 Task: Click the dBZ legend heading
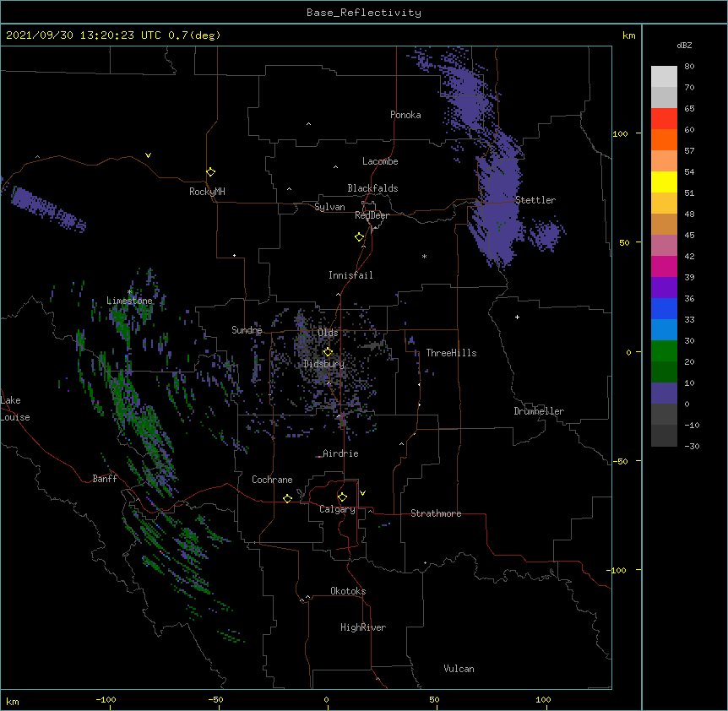[x=684, y=45]
